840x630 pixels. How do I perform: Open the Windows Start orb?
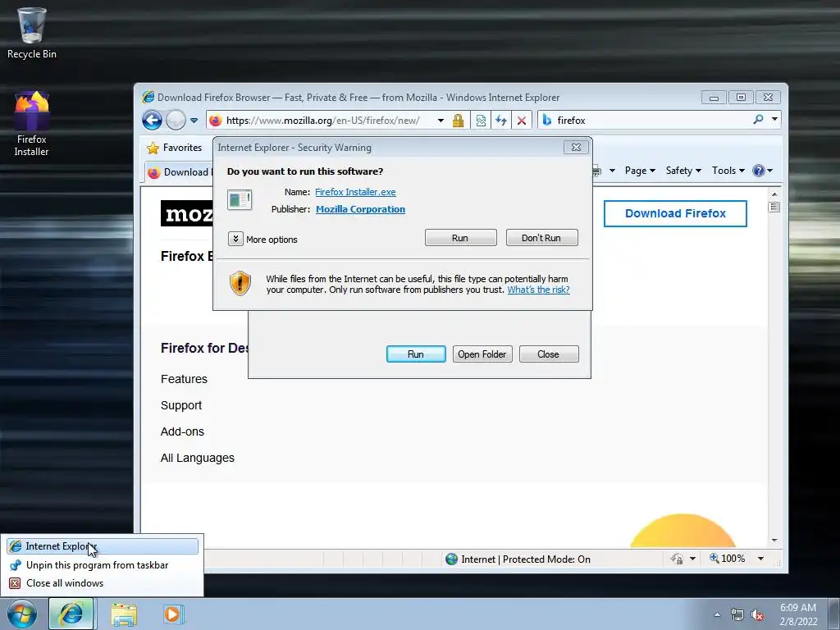(22, 614)
